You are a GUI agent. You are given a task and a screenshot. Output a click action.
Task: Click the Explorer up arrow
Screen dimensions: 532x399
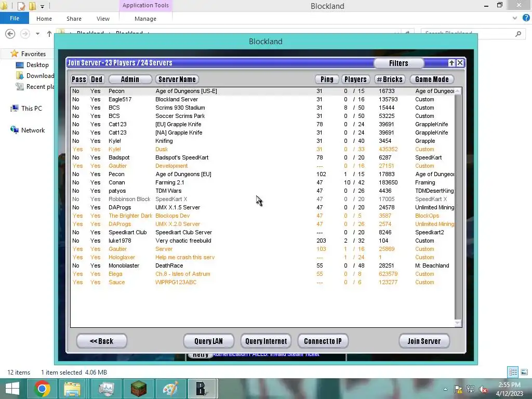point(49,34)
